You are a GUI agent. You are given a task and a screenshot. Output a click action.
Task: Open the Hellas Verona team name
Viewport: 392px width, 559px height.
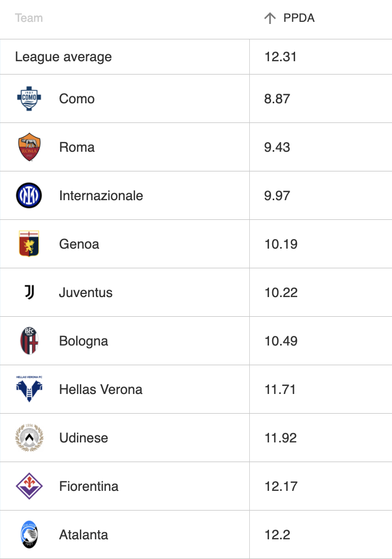point(101,389)
